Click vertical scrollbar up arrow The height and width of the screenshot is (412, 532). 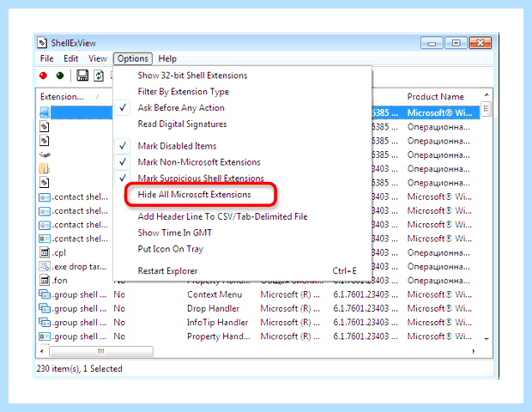click(x=487, y=95)
